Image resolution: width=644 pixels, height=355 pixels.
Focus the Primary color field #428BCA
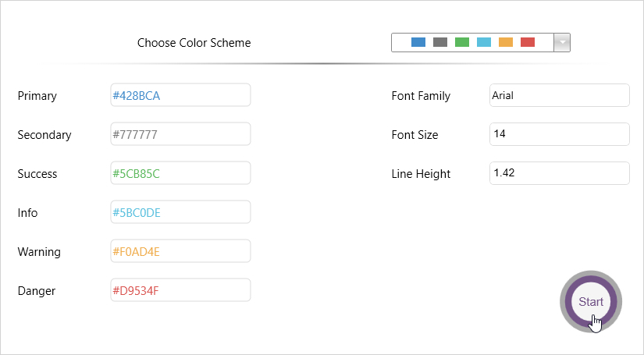(180, 95)
